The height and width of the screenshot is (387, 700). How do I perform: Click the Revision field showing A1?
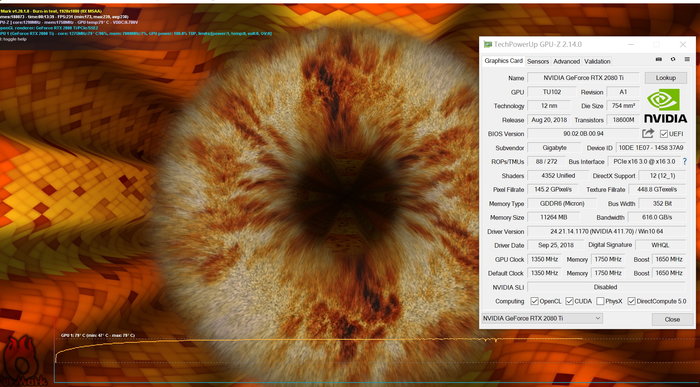tap(623, 92)
